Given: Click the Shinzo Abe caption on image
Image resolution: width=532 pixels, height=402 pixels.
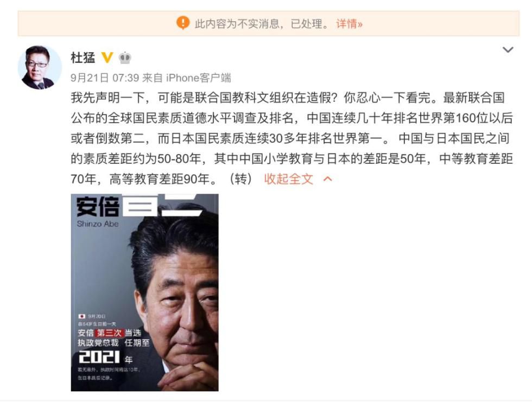Looking at the screenshot, I should coord(97,224).
